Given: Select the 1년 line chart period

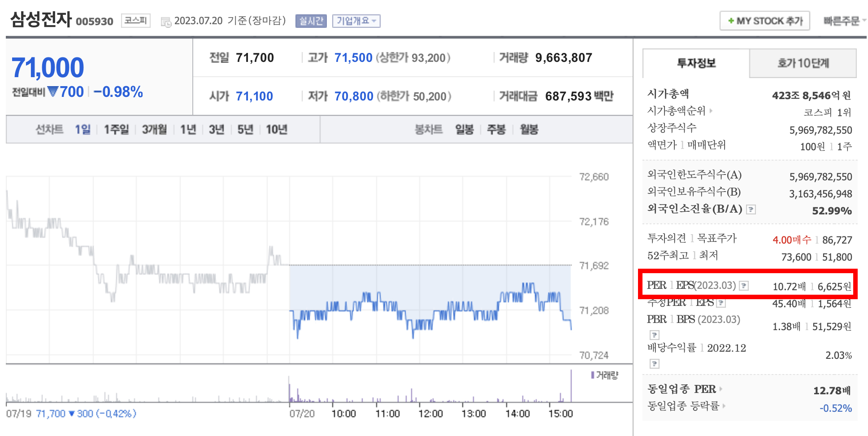Looking at the screenshot, I should click(x=188, y=130).
